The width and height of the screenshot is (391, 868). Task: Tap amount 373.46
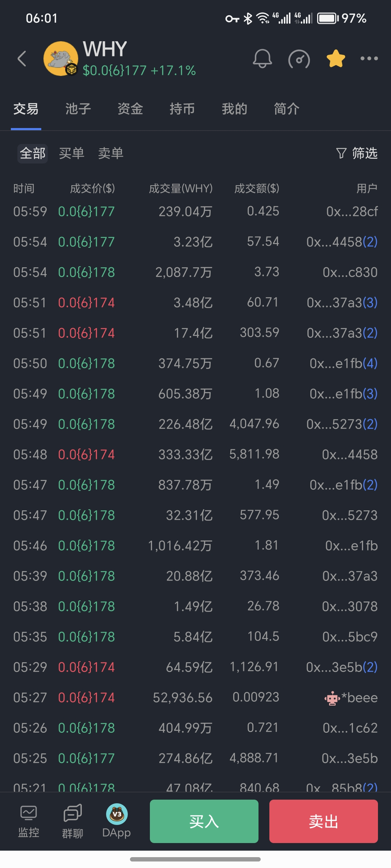coord(260,576)
